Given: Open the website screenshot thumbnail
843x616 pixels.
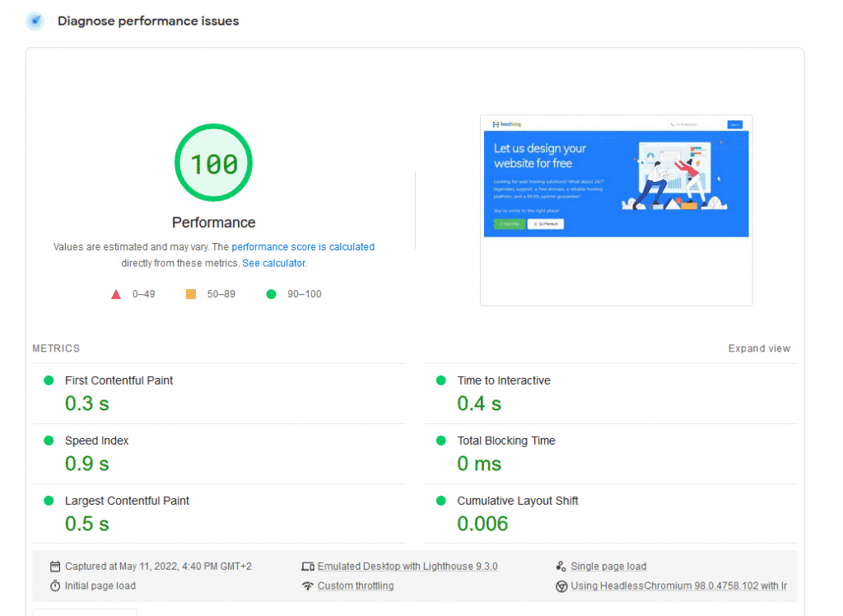Looking at the screenshot, I should pyautogui.click(x=616, y=210).
